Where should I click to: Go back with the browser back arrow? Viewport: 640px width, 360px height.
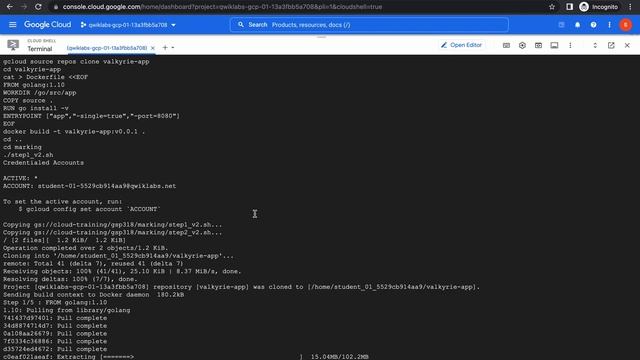9,7
